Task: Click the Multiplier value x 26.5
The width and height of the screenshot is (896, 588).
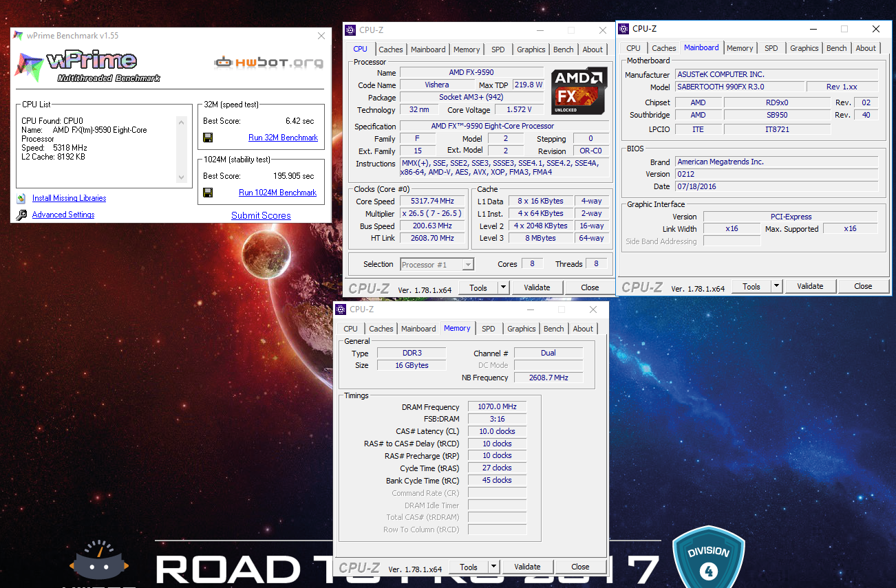Action: click(x=434, y=214)
